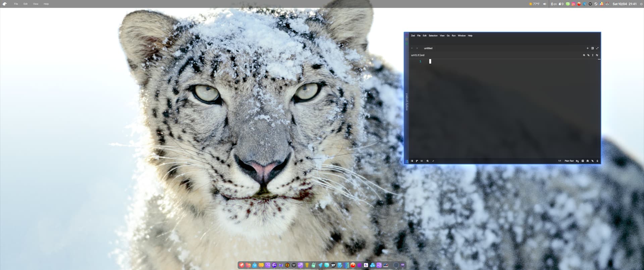The image size is (644, 270).
Task: Click the split pane icon
Action: 592,48
